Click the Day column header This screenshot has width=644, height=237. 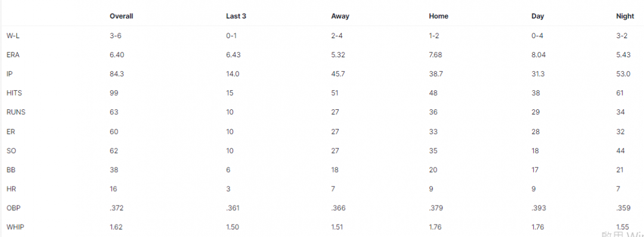pos(538,17)
